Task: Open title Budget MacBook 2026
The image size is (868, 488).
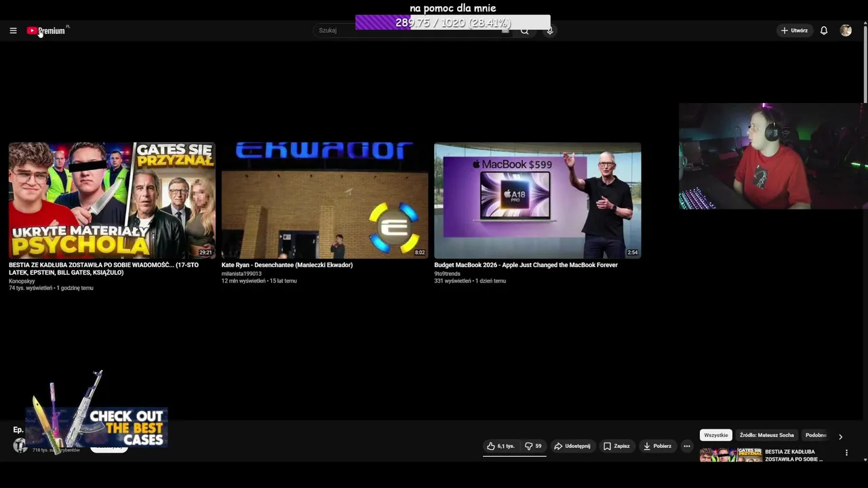Action: pyautogui.click(x=526, y=265)
